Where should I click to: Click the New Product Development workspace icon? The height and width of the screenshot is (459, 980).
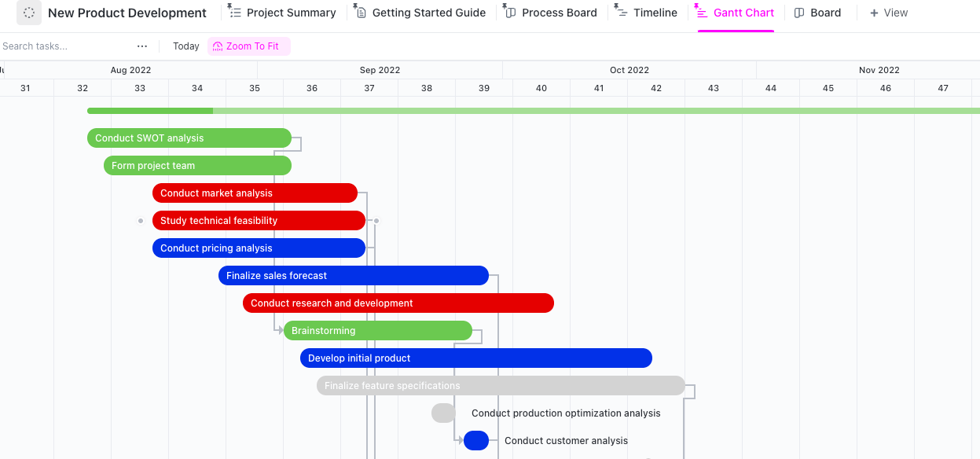[x=29, y=13]
